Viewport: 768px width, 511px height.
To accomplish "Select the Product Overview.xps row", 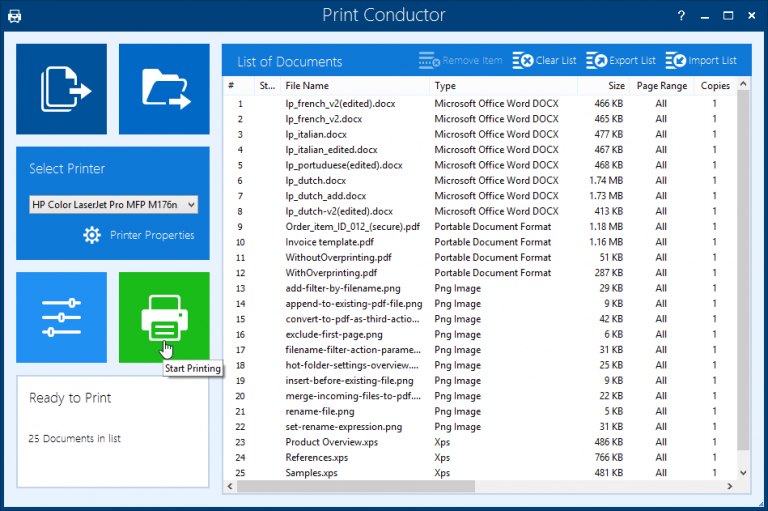I will (x=331, y=442).
